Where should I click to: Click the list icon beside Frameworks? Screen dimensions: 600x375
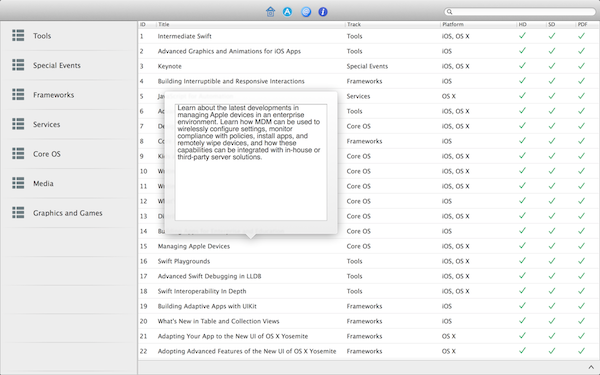click(x=18, y=94)
